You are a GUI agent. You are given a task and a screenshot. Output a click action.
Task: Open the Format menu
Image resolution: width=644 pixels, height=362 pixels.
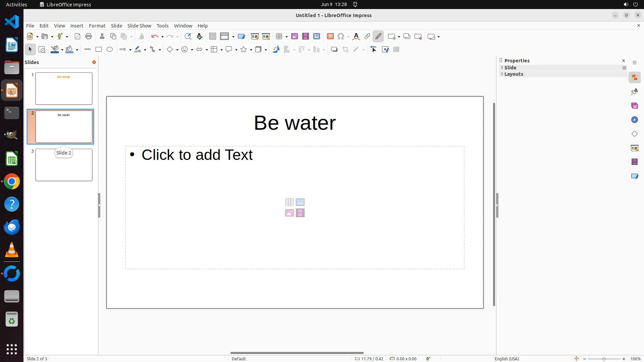[97, 26]
